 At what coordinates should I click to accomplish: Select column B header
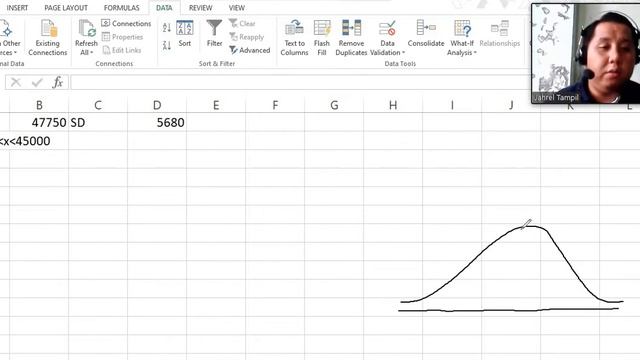39,105
